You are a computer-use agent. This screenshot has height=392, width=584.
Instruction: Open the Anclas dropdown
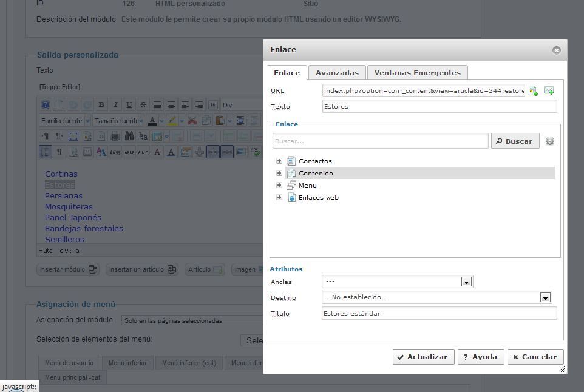pyautogui.click(x=466, y=282)
